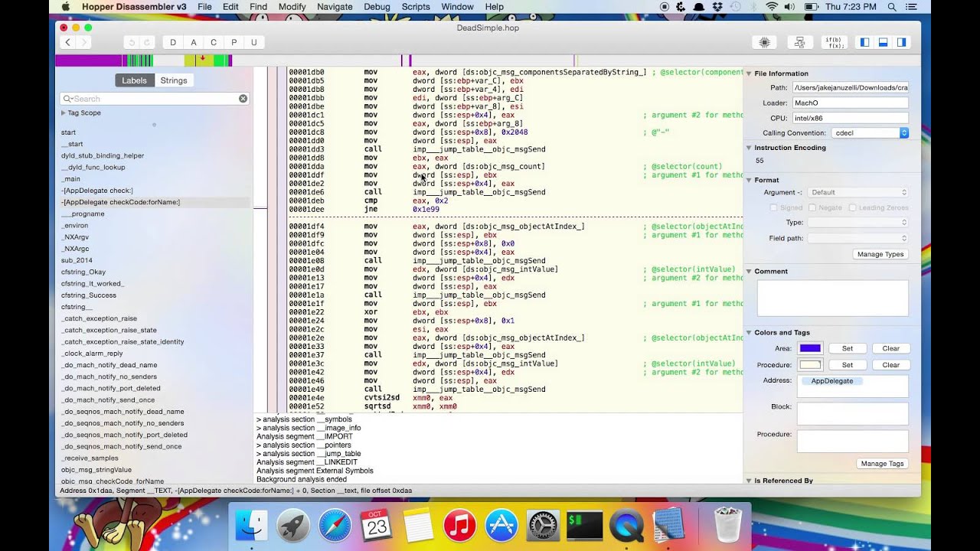Select the _main label in the sidebar
The height and width of the screenshot is (551, 980).
(73, 178)
